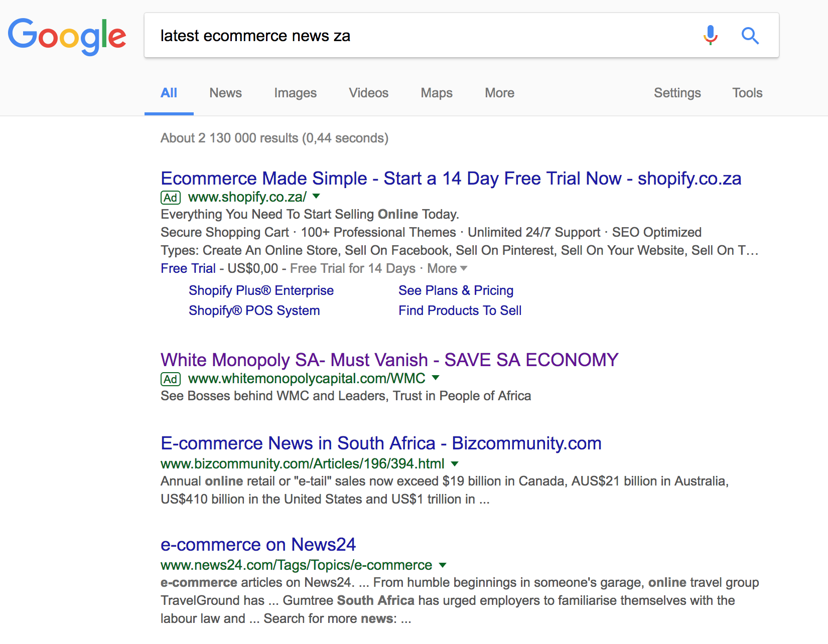Switch to the Videos tab

[x=369, y=93]
